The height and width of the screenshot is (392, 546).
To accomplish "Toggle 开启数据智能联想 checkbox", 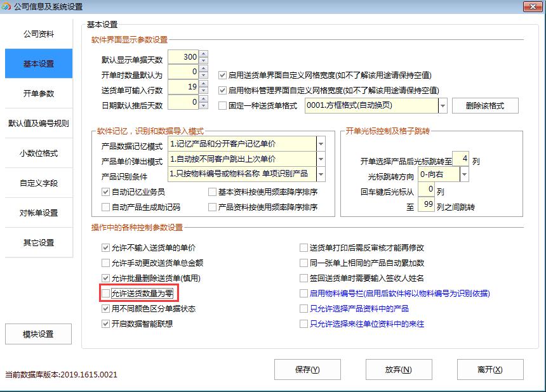I will [105, 324].
